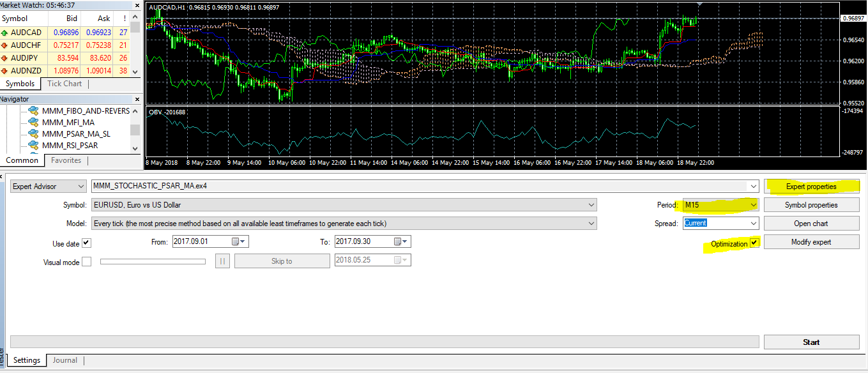This screenshot has width=868, height=373.
Task: Click the Bid column header
Action: pyautogui.click(x=72, y=19)
